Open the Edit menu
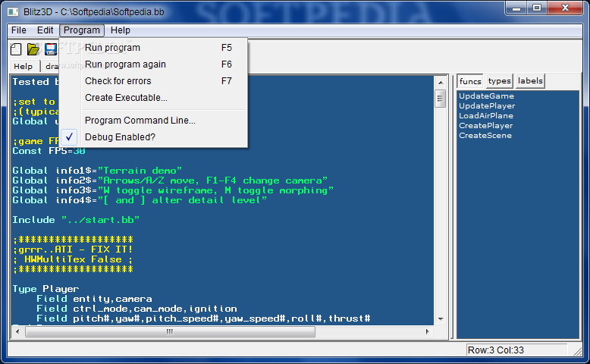This screenshot has height=364, width=590. [46, 30]
